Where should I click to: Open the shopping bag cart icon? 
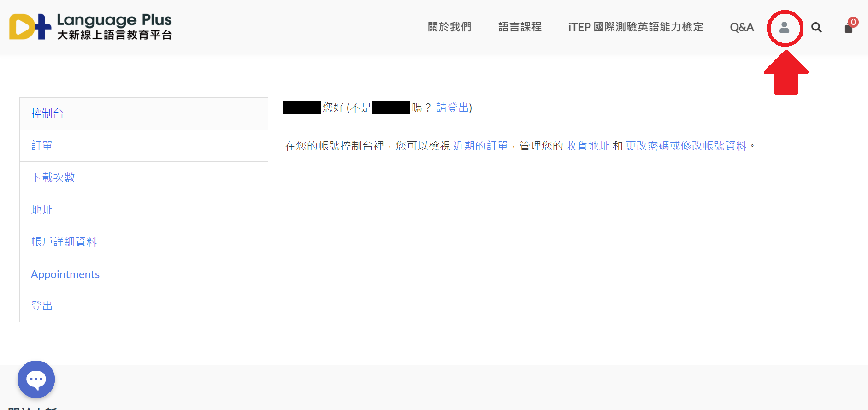(848, 29)
